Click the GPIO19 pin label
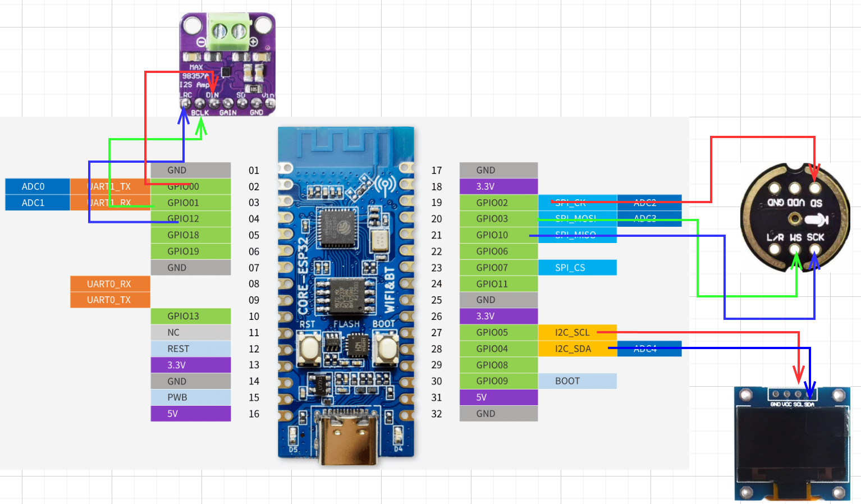Viewport: 861px width, 504px height. click(x=191, y=251)
